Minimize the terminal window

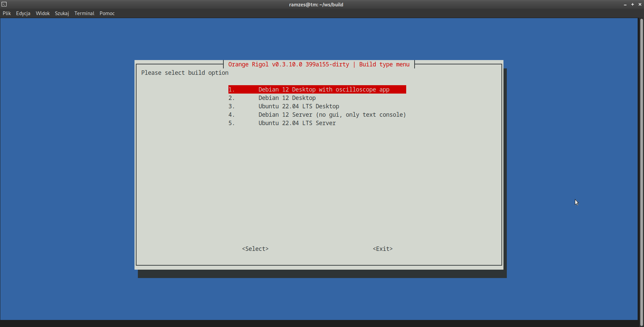point(625,4)
